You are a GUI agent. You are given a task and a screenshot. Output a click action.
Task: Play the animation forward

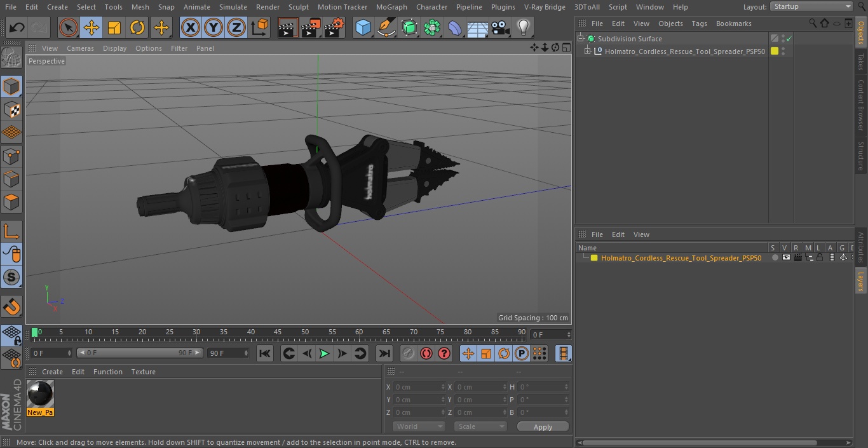[324, 353]
